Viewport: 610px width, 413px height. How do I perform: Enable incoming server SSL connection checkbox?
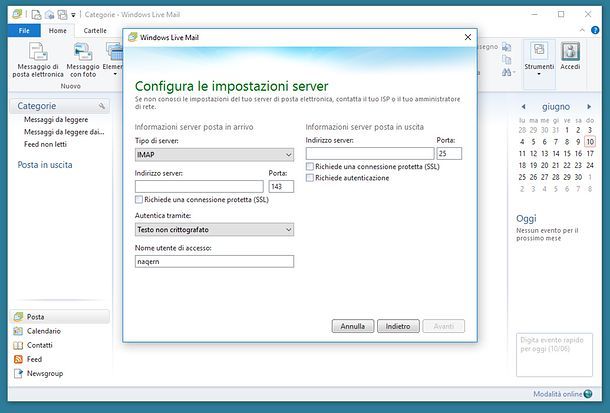point(139,200)
